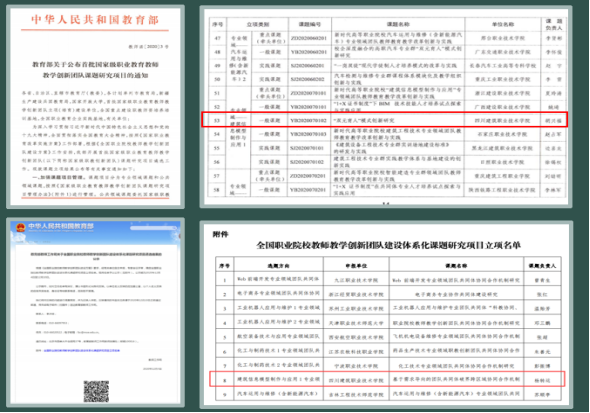Click the 课题名称 column header in the top table

click(x=398, y=24)
